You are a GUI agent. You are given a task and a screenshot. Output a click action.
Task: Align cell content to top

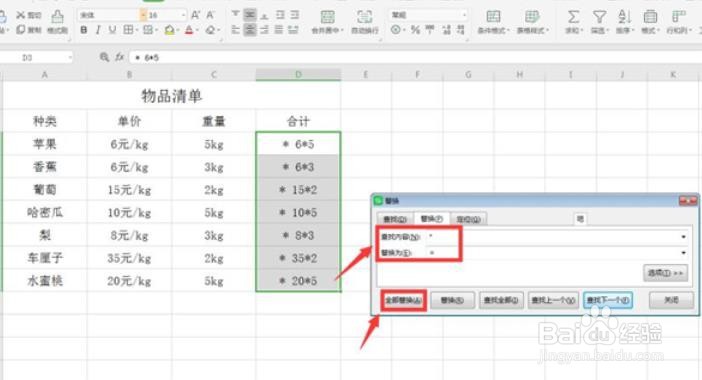pos(235,15)
